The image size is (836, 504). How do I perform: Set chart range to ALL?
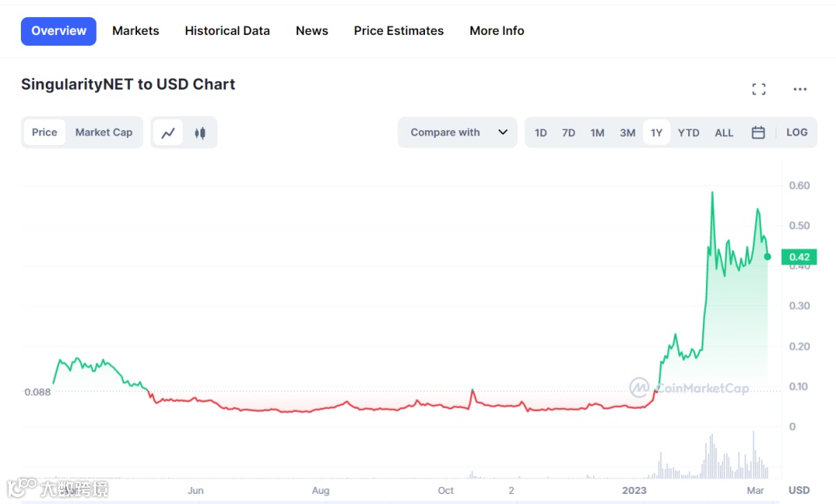[x=724, y=133]
